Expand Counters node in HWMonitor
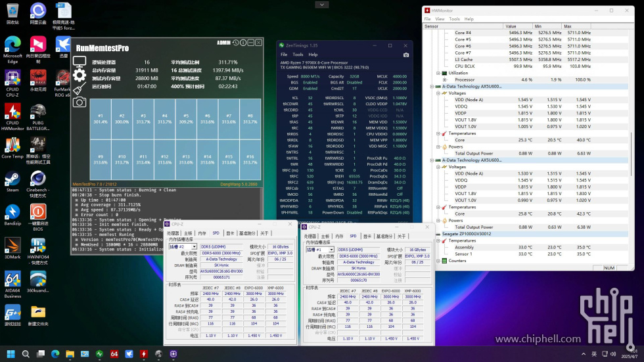This screenshot has height=362, width=644. pyautogui.click(x=438, y=261)
